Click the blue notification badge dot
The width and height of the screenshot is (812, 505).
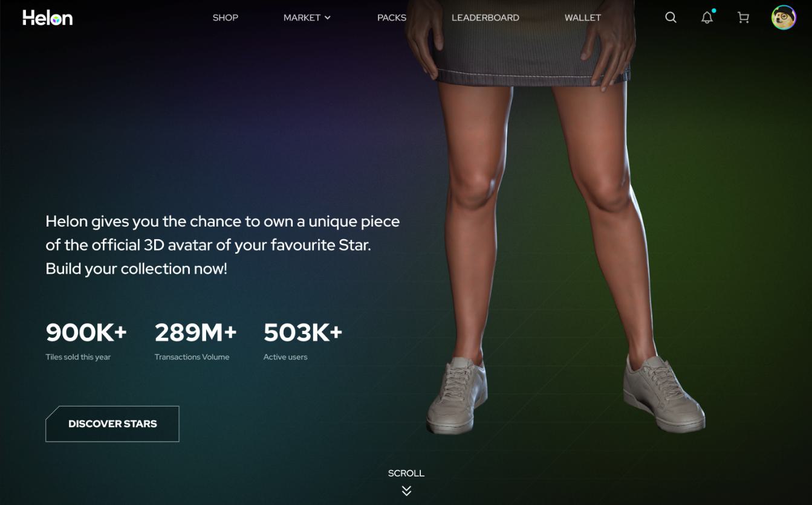coord(714,10)
